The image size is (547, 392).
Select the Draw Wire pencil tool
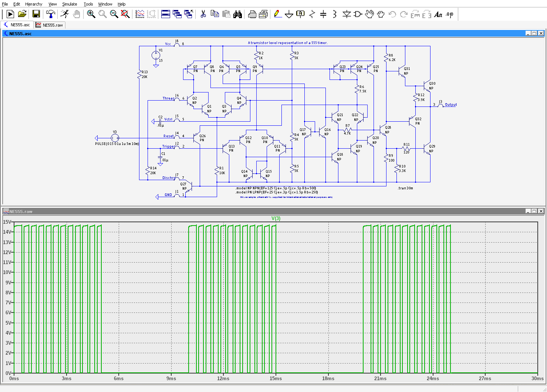click(278, 14)
